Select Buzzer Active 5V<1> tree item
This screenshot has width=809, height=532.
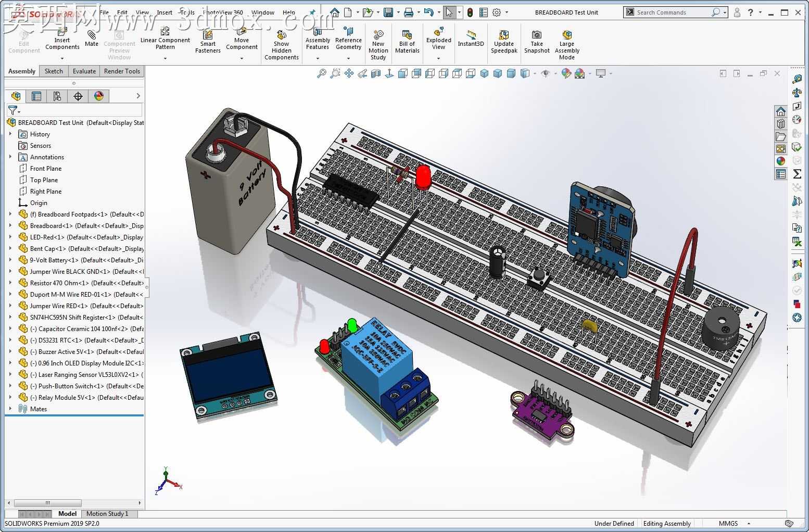(81, 352)
